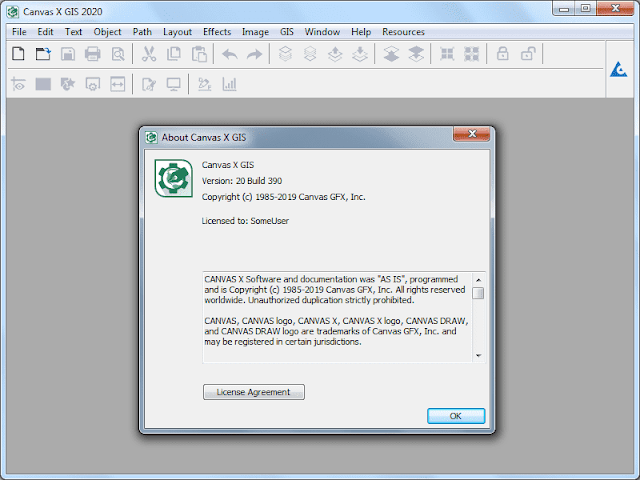640x480 pixels.
Task: Click the License Agreement button
Action: point(253,392)
